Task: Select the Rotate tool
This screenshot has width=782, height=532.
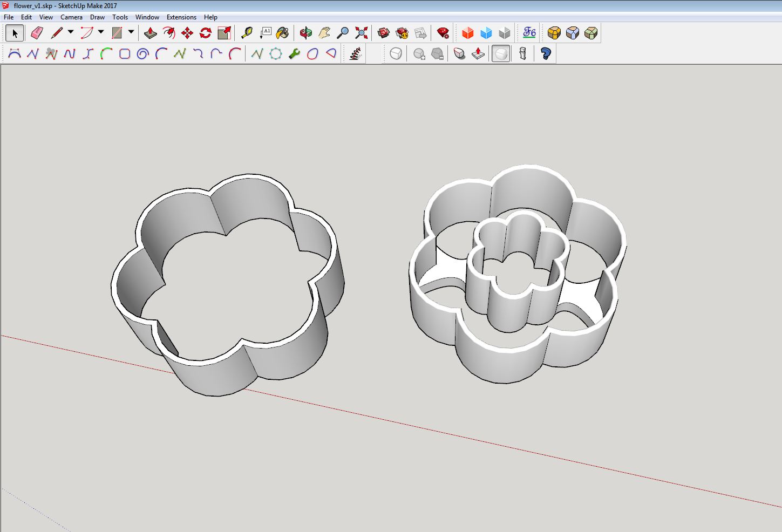Action: [206, 33]
